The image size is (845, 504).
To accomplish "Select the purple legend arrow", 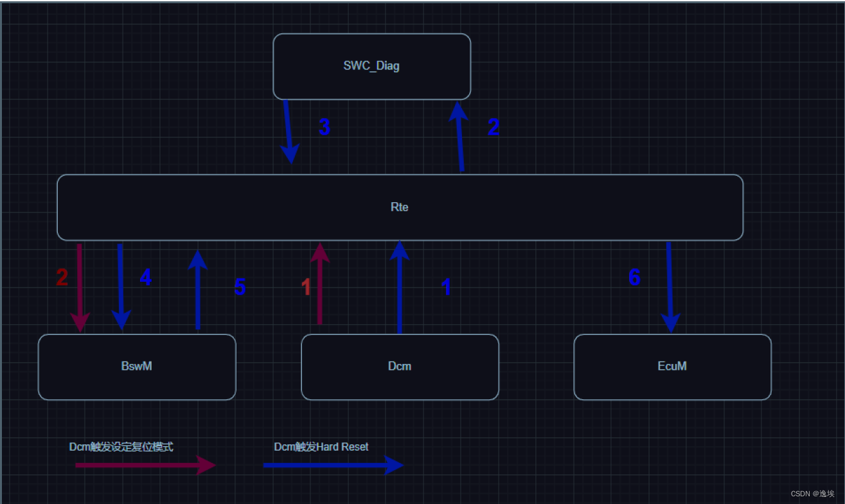I will (x=146, y=465).
